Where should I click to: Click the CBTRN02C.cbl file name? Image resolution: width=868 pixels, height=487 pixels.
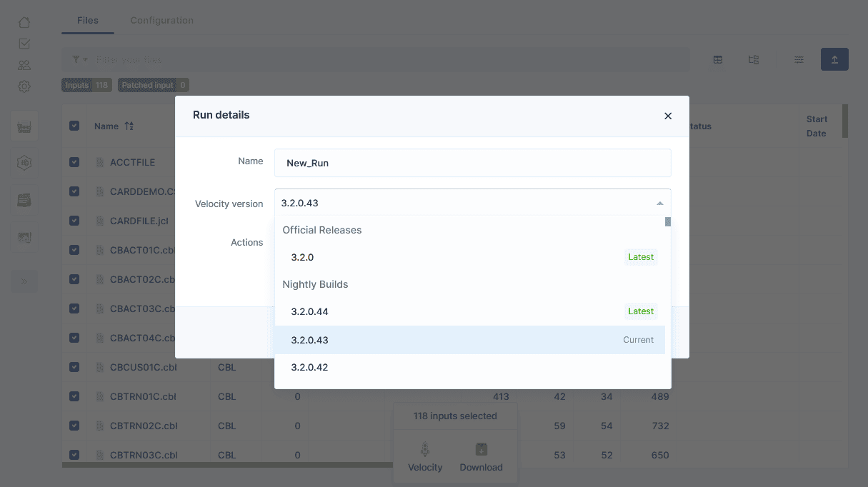click(x=144, y=426)
